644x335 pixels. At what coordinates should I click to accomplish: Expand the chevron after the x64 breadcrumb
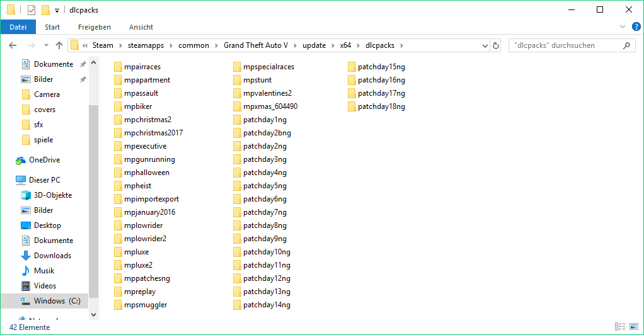(358, 45)
